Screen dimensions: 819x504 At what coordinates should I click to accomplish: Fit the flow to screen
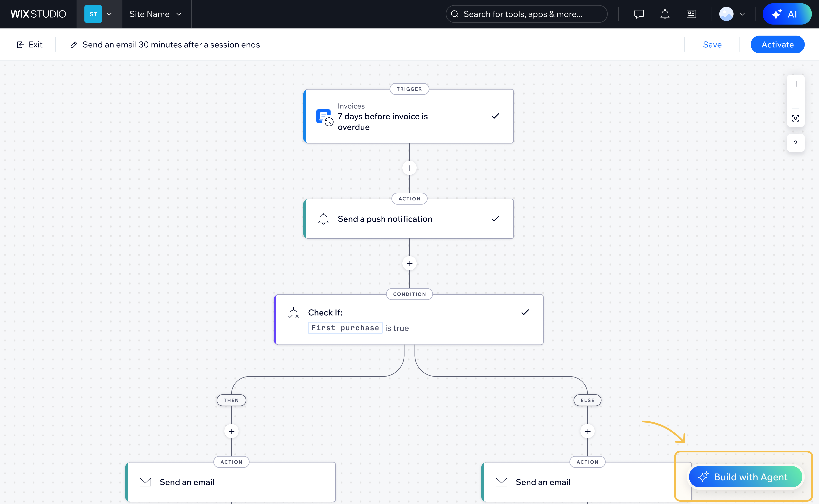(x=796, y=118)
